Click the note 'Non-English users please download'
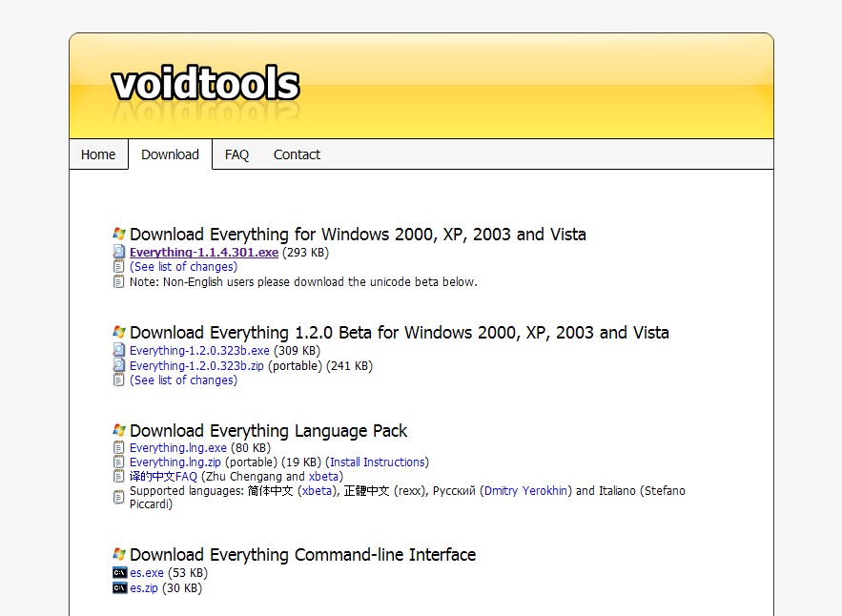 coord(303,282)
